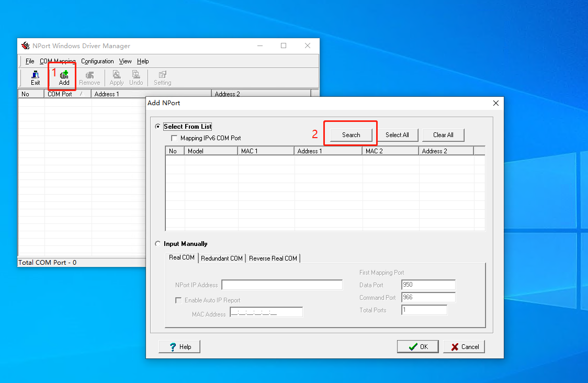Click the NPort Driver Manager title icon
The image size is (588, 383).
pyautogui.click(x=26, y=46)
